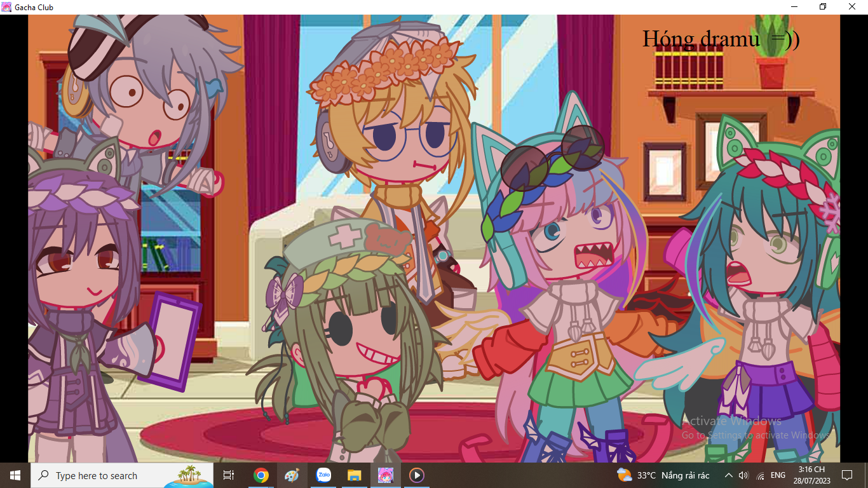Open the media player taskbar icon

[417, 475]
